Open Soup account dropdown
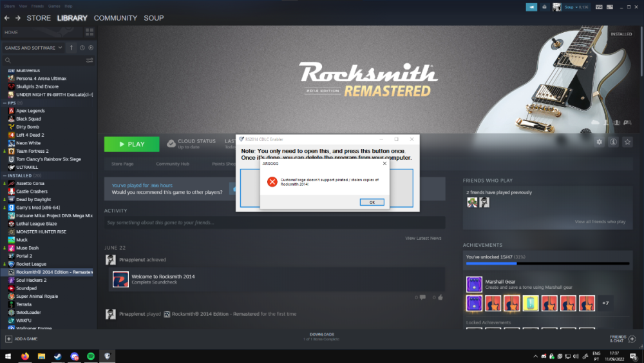 click(x=576, y=7)
